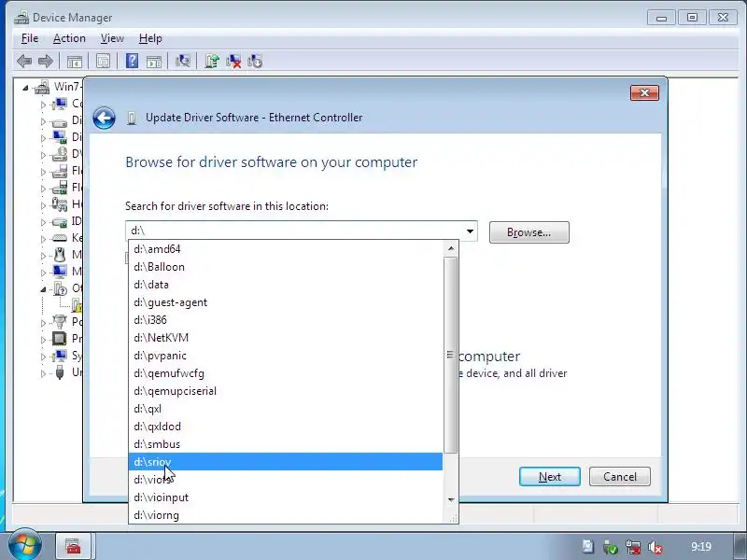Click the location combo box dropdown arrow
The width and height of the screenshot is (747, 560).
[x=470, y=231]
